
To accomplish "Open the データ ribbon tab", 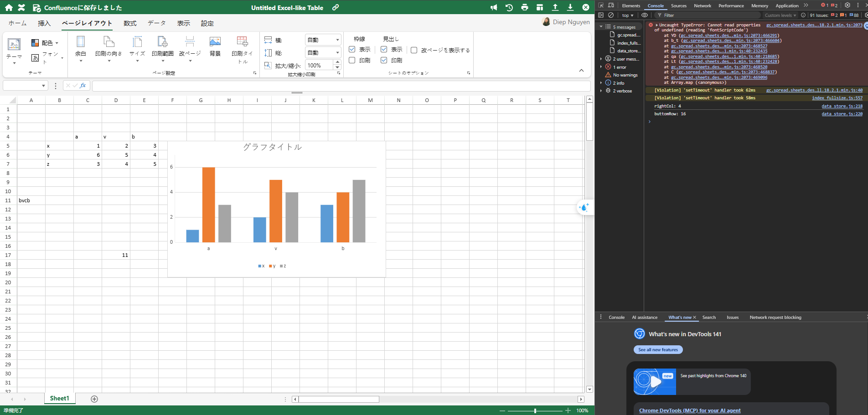I will (x=156, y=23).
